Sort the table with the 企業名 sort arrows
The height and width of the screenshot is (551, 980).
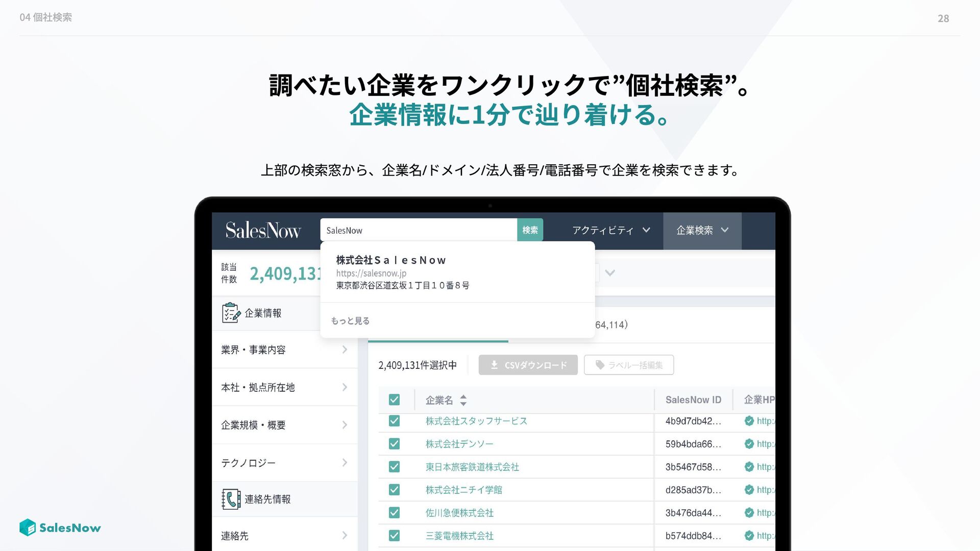(463, 400)
